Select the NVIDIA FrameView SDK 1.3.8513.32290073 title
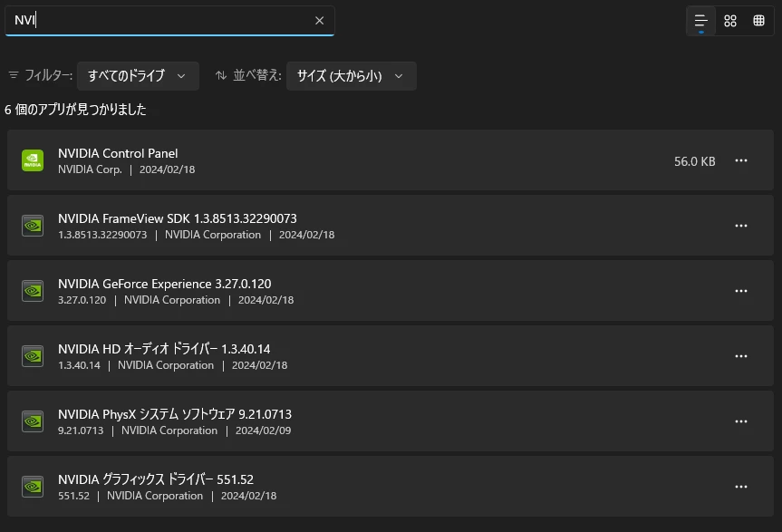This screenshot has width=782, height=532. pos(177,219)
